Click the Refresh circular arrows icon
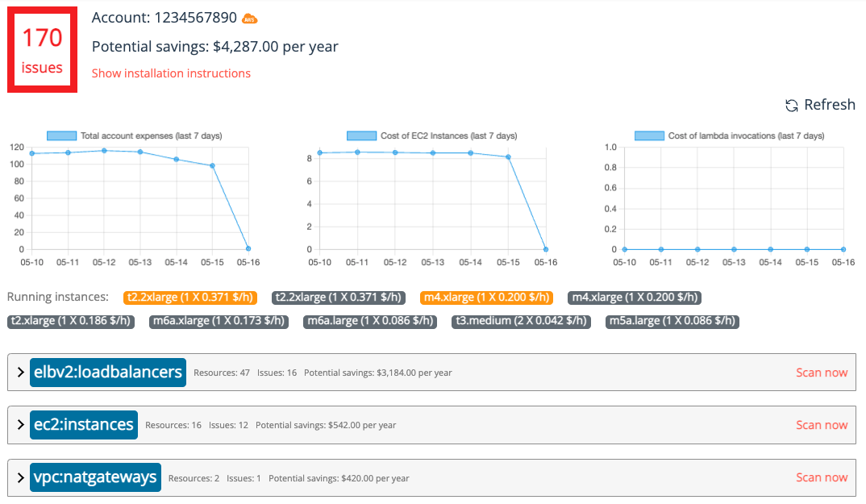 [792, 106]
